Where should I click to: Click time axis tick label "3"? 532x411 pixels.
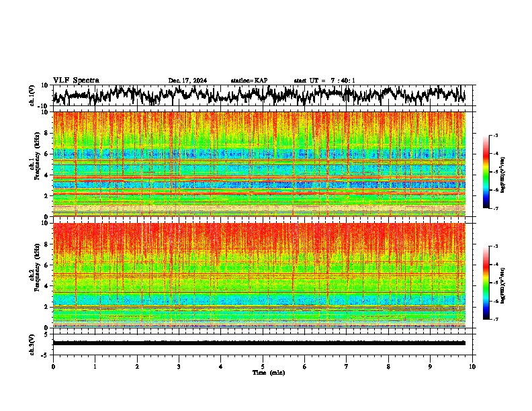179,367
